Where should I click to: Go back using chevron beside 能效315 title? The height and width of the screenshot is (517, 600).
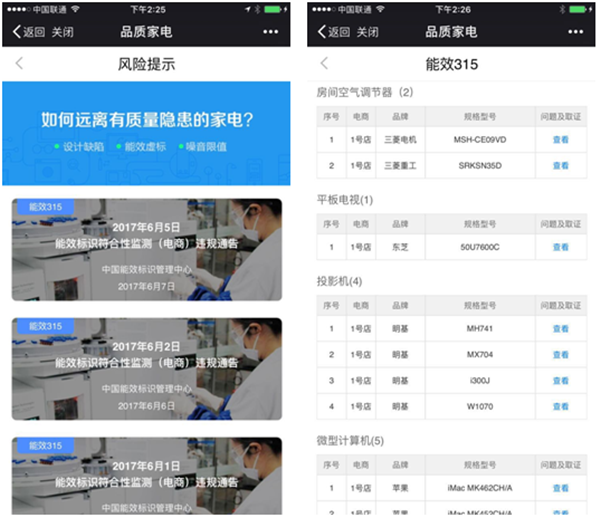coord(324,63)
